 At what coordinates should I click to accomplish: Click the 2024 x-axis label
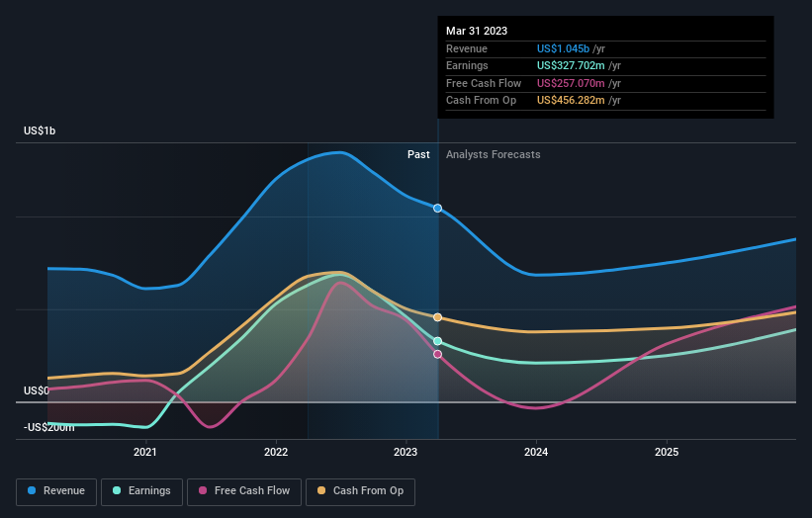coord(536,452)
